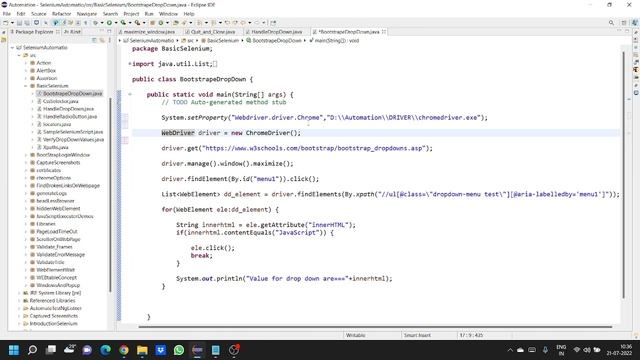The width and height of the screenshot is (640, 360).
Task: Open the Run button dropdown arrow
Action: tap(116, 23)
